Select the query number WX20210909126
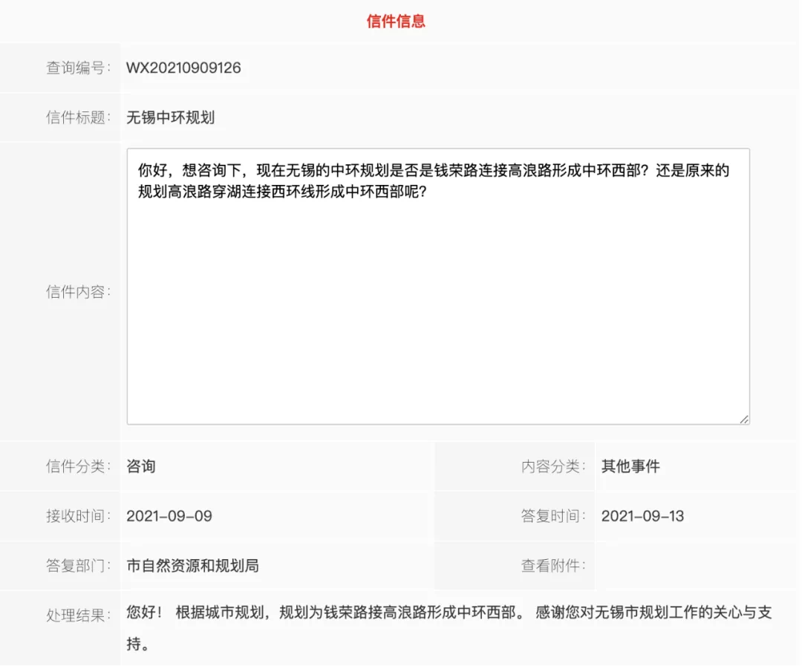802x672 pixels. click(183, 68)
